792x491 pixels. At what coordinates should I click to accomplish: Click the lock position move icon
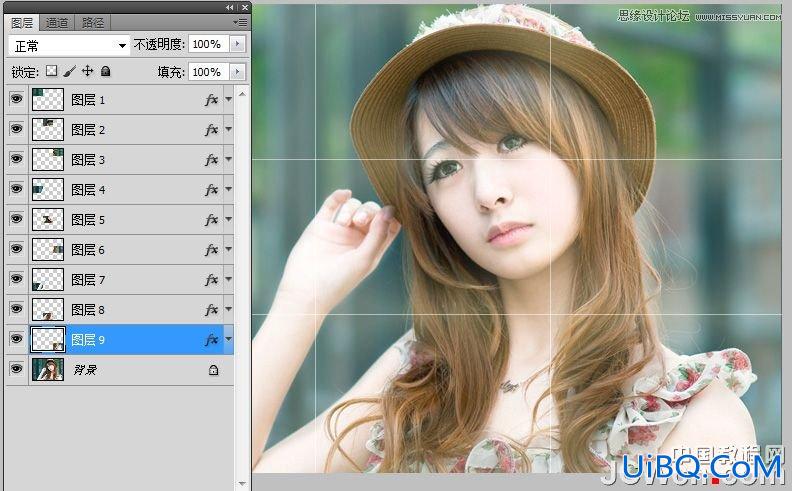coord(87,71)
